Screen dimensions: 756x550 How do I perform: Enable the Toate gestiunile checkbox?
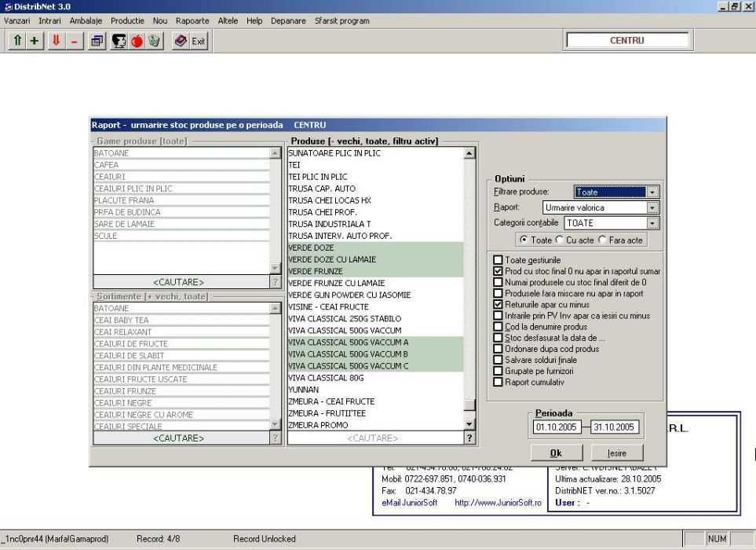click(498, 260)
